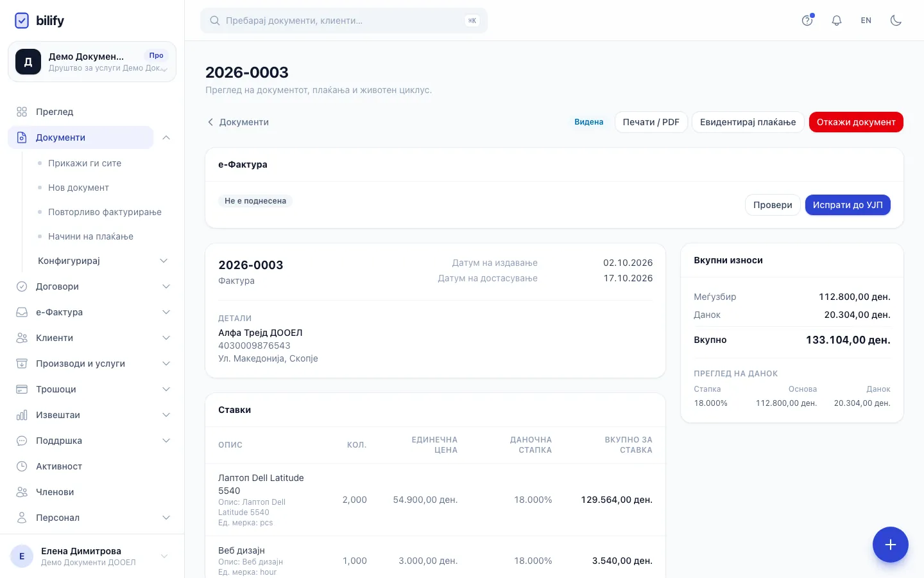This screenshot has width=924, height=578.
Task: Click the Производи и услуги box icon
Action: (22, 363)
